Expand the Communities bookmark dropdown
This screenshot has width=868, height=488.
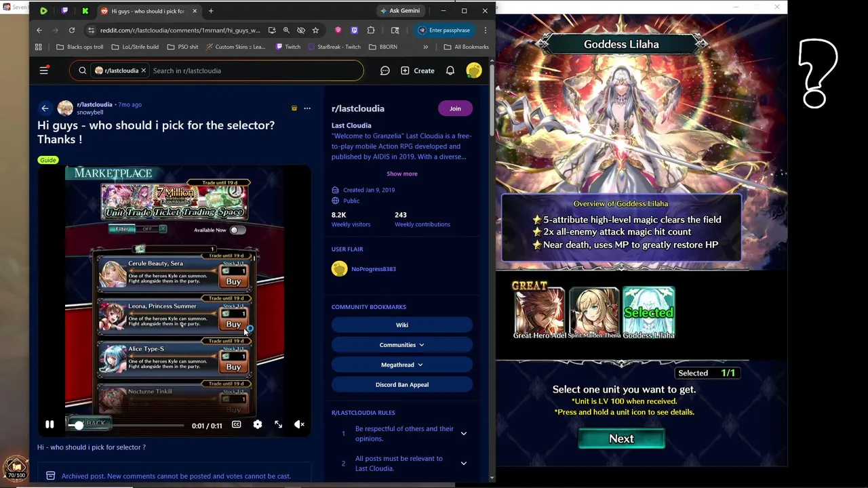(402, 345)
